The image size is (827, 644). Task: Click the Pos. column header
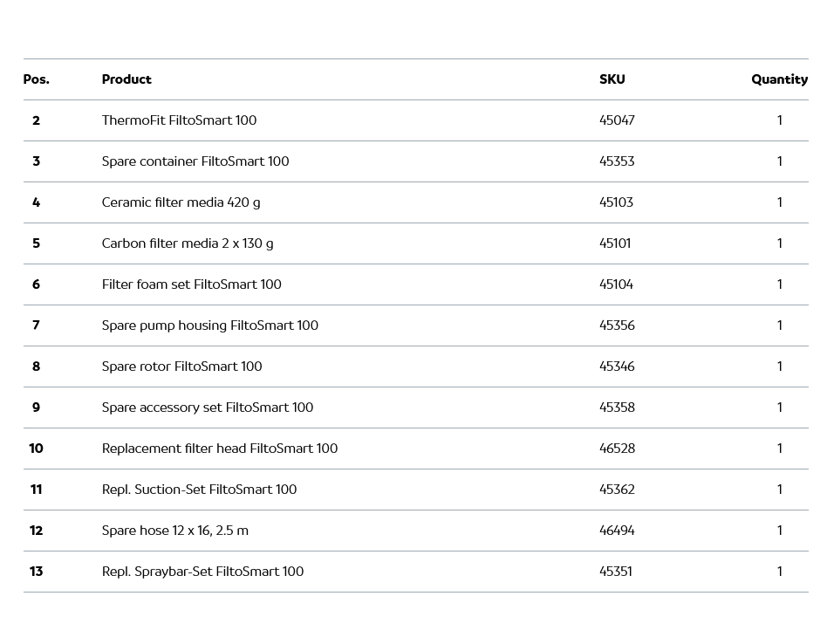[x=36, y=79]
